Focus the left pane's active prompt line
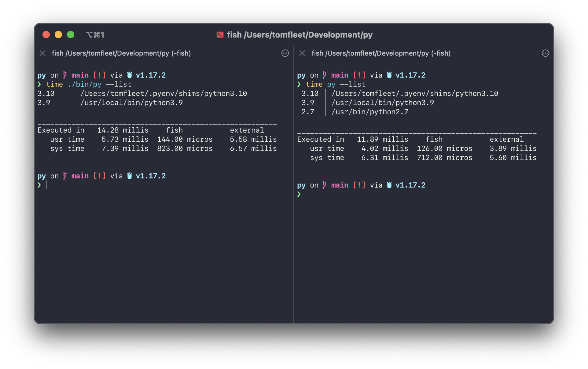588x369 pixels. [122, 185]
